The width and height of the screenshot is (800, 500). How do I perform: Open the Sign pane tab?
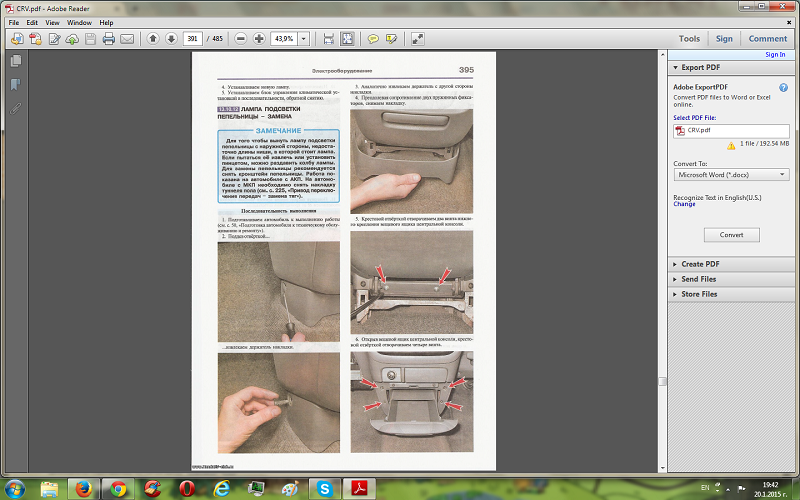click(x=724, y=39)
